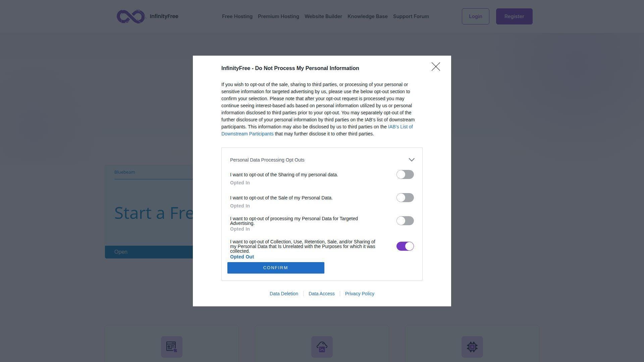This screenshot has height=362, width=644.
Task: Click the Register button
Action: point(514,16)
